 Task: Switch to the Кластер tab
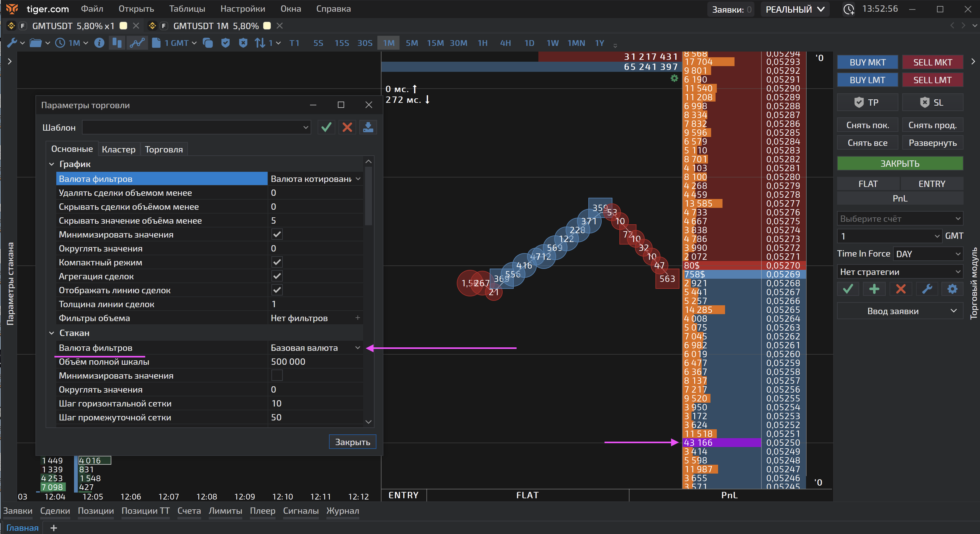[x=119, y=149]
